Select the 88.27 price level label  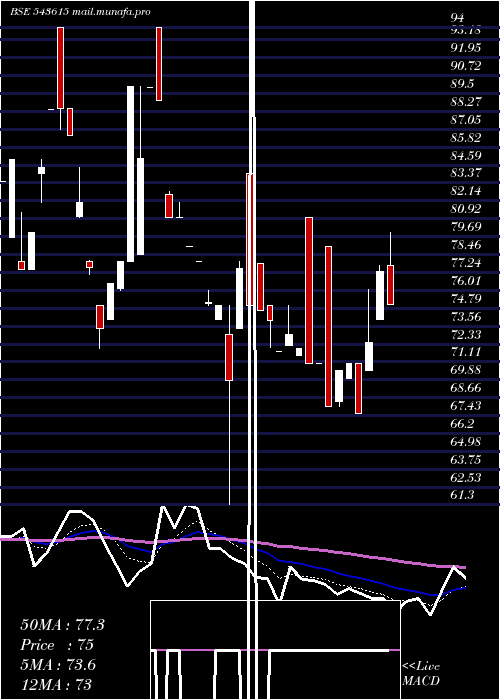point(466,102)
